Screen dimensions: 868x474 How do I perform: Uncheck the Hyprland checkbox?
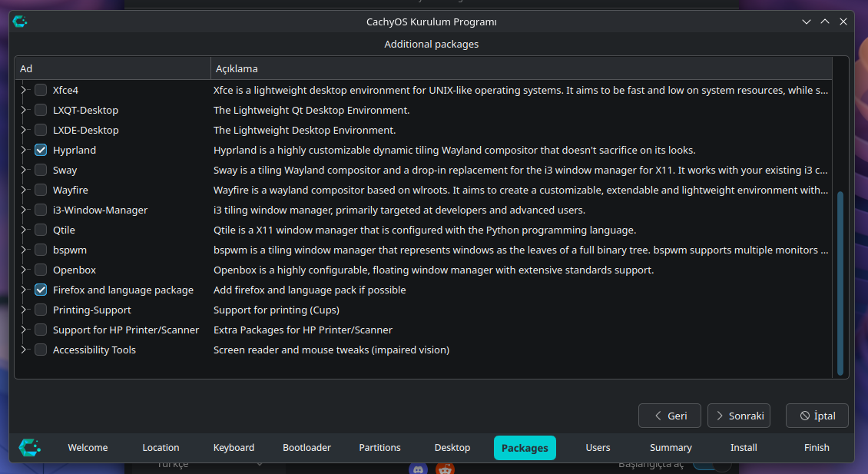41,150
